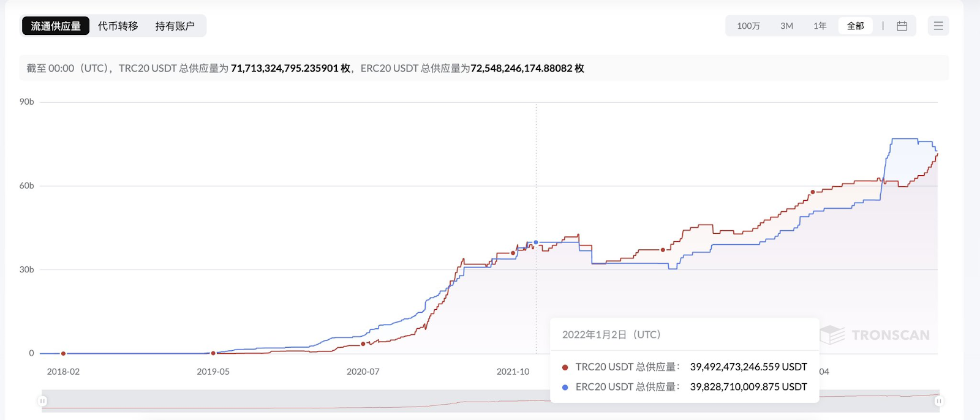Click the TRC20 total supply figure
The height and width of the screenshot is (420, 980).
click(290, 69)
